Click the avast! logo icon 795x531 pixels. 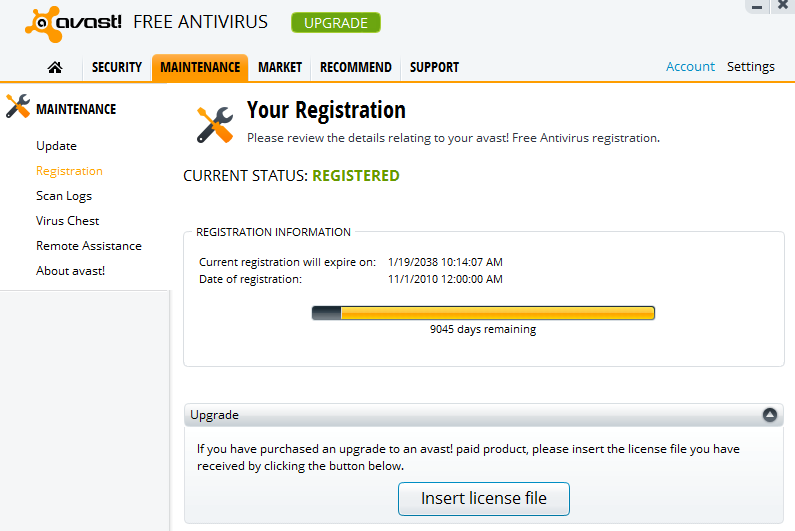point(41,22)
